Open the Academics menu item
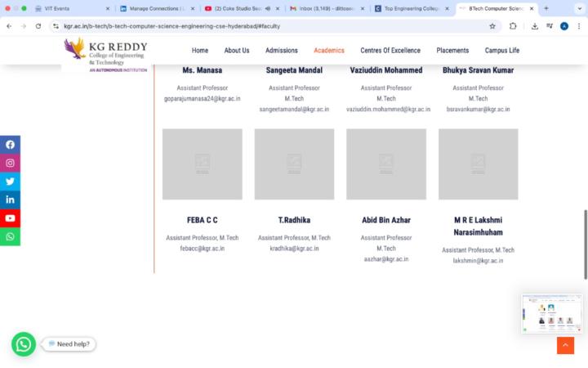Image resolution: width=588 pixels, height=368 pixels. [x=329, y=51]
